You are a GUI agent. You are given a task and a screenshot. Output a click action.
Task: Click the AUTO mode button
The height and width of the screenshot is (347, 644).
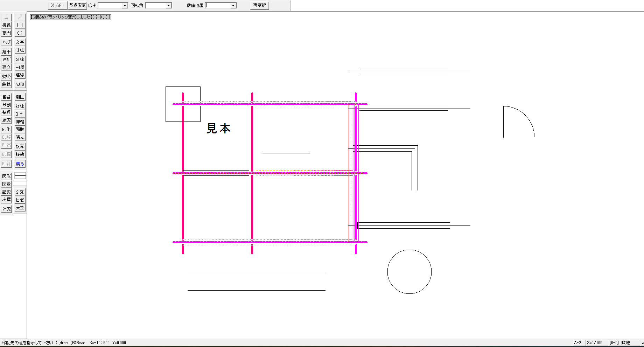[20, 84]
